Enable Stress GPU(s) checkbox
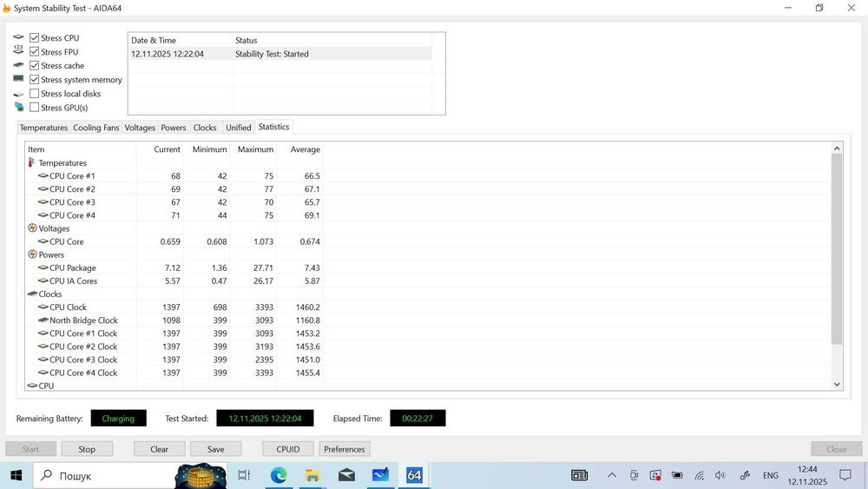868x489 pixels. point(35,108)
